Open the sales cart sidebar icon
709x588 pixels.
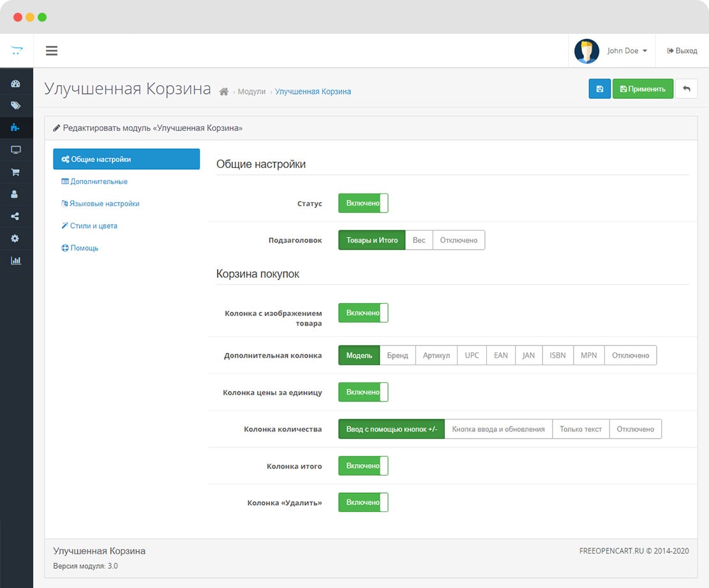coord(15,172)
